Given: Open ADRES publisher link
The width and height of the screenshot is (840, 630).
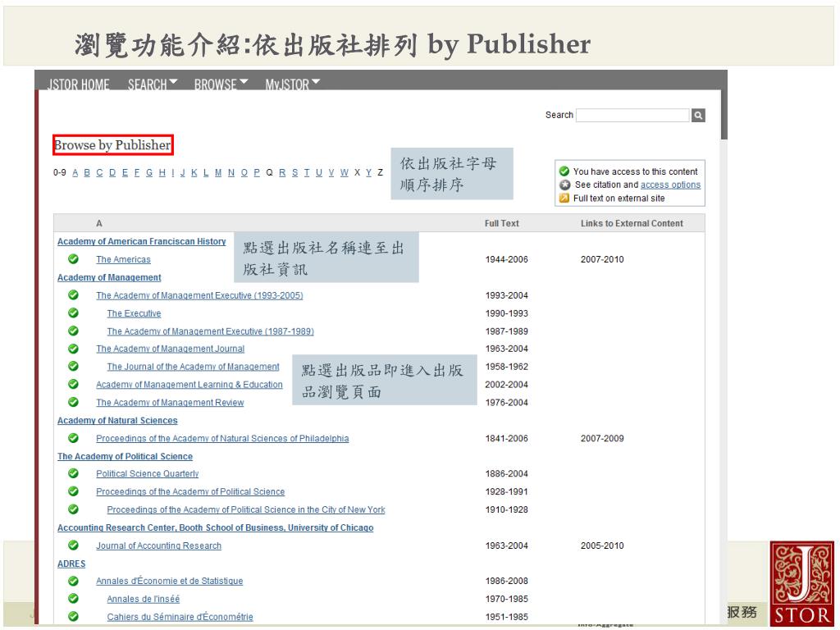Looking at the screenshot, I should coord(71,564).
